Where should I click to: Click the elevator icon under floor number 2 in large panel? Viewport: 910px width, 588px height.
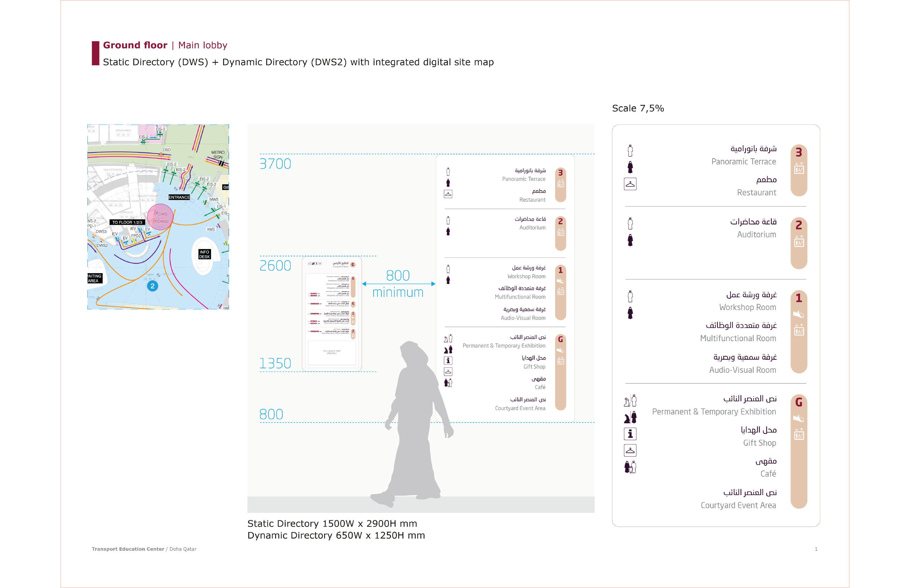799,241
